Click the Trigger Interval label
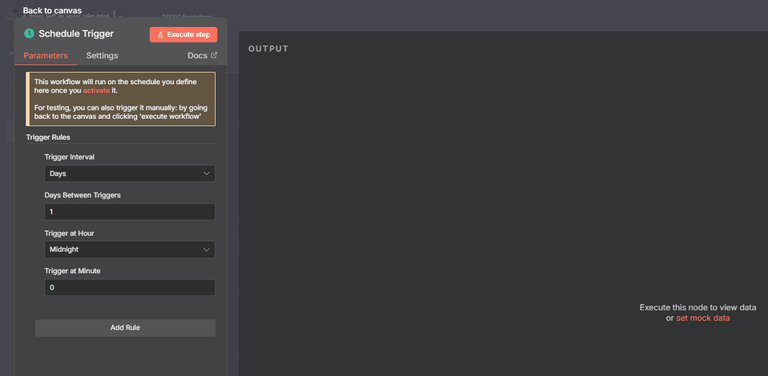Image resolution: width=768 pixels, height=376 pixels. tap(70, 157)
